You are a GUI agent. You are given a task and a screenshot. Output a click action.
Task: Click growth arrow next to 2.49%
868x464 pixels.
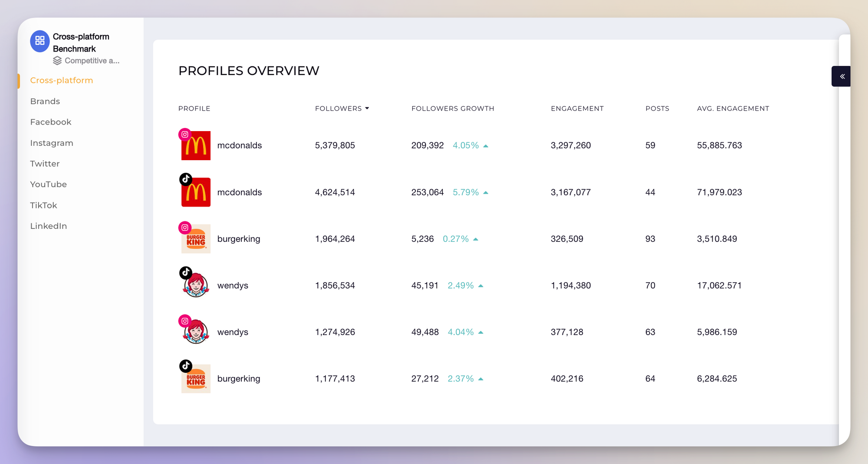480,286
